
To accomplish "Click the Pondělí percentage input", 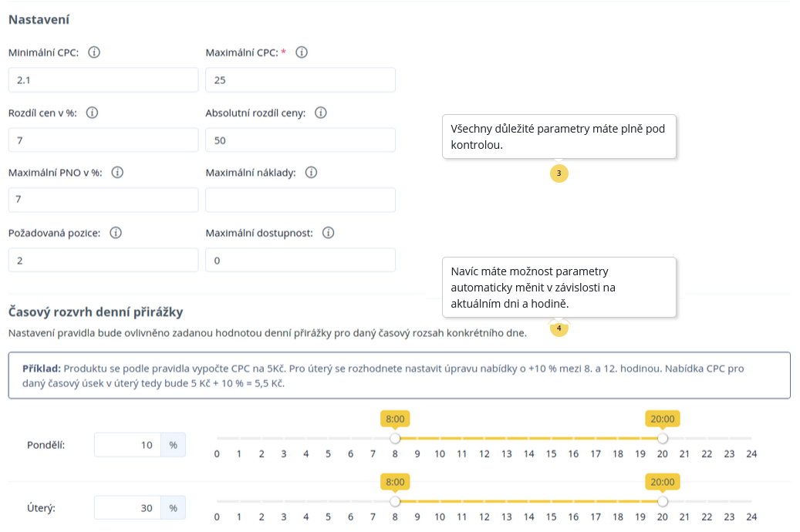I will point(128,445).
